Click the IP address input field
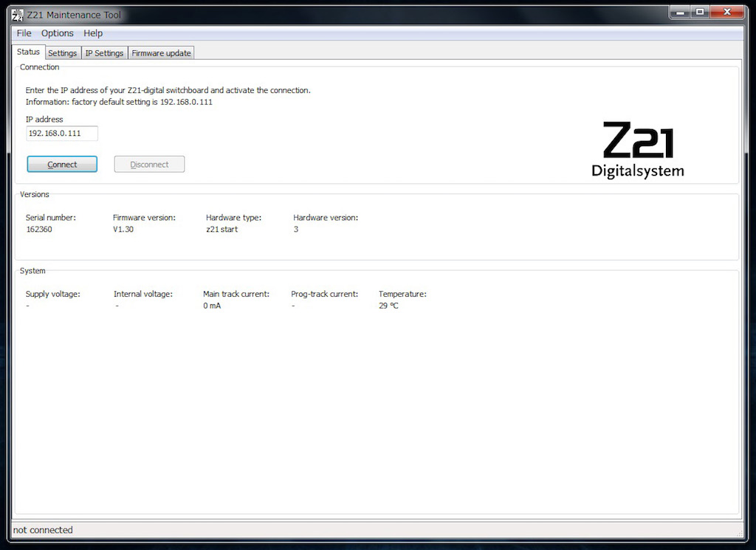The image size is (756, 550). coord(62,134)
